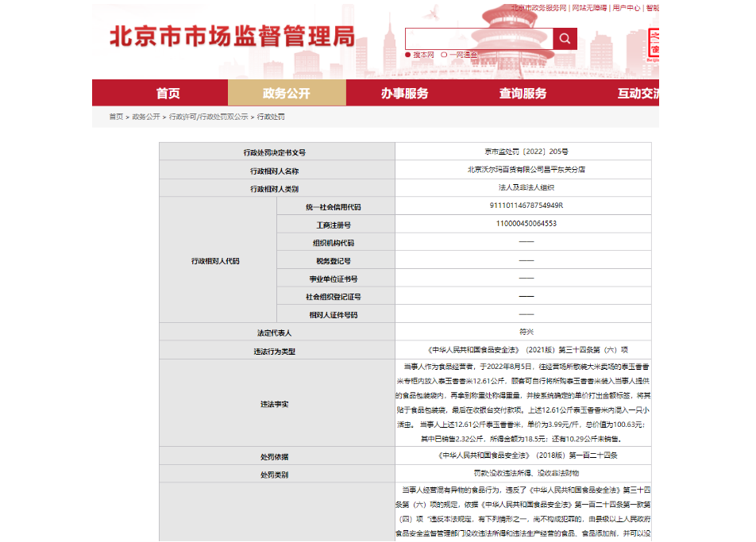Select the 一网通查 radio option
Viewport: 756px width, 542px height.
pyautogui.click(x=445, y=55)
